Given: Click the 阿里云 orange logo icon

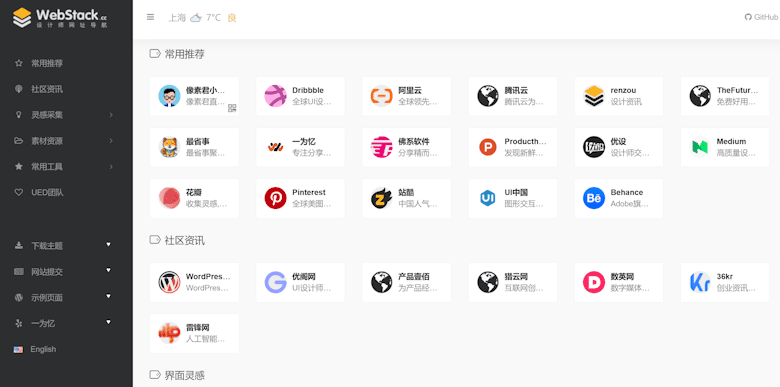Looking at the screenshot, I should point(382,96).
